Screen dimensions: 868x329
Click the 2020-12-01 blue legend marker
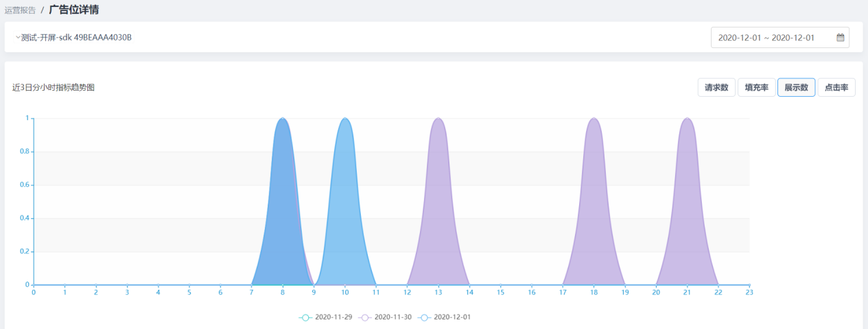pyautogui.click(x=425, y=317)
